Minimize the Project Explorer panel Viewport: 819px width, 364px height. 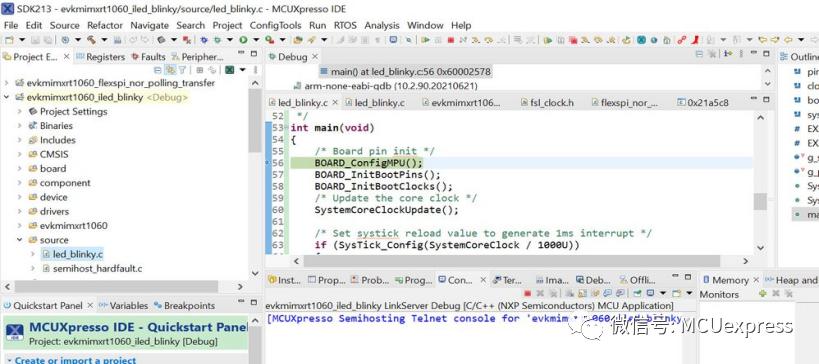[241, 53]
